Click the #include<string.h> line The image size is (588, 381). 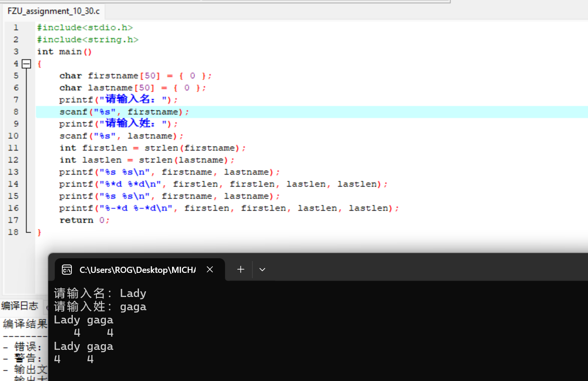pyautogui.click(x=88, y=40)
